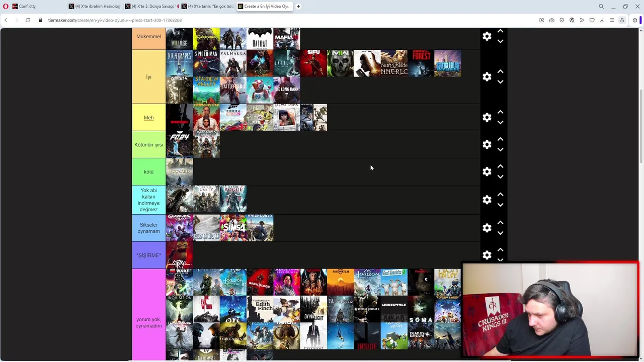644x362 pixels.
Task: Move Kötünün iyisi tier row down
Action: [x=500, y=149]
